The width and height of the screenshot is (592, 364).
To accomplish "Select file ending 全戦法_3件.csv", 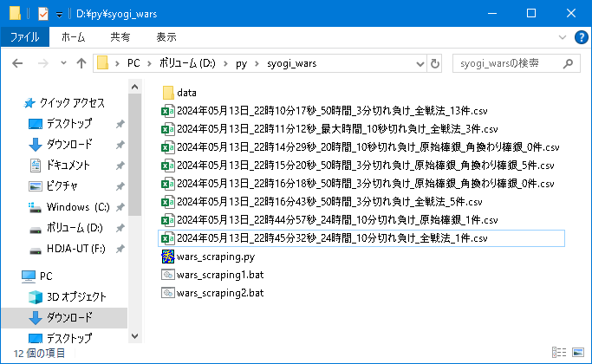I will coord(337,129).
